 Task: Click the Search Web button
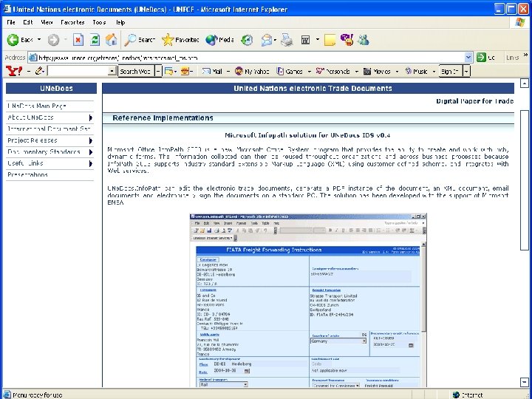[135, 71]
